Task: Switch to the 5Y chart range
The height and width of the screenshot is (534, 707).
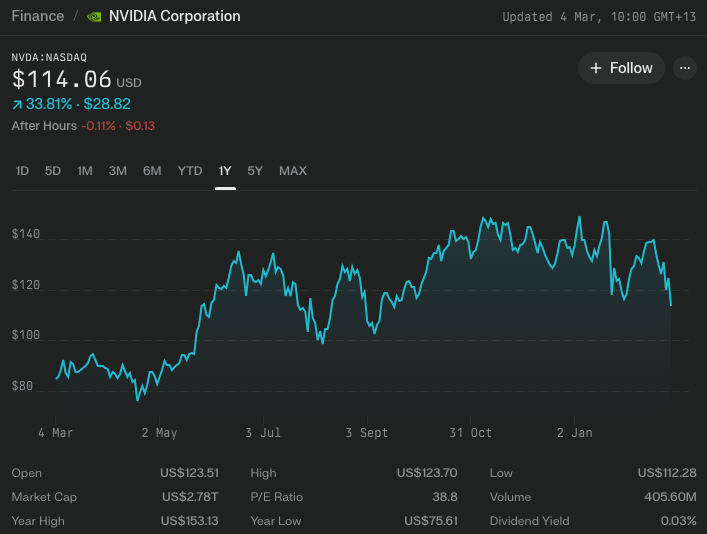Action: click(255, 171)
